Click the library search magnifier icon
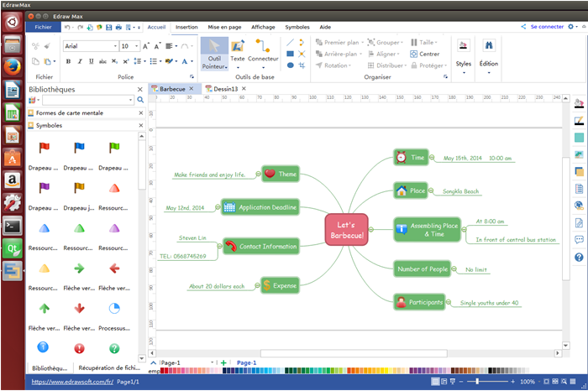 (140, 100)
